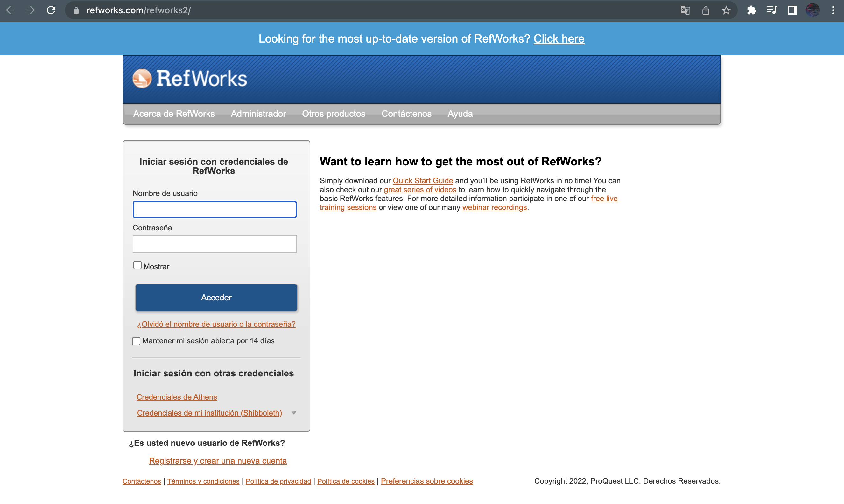This screenshot has height=504, width=844.
Task: Bookmark this page with the star icon
Action: (x=726, y=10)
